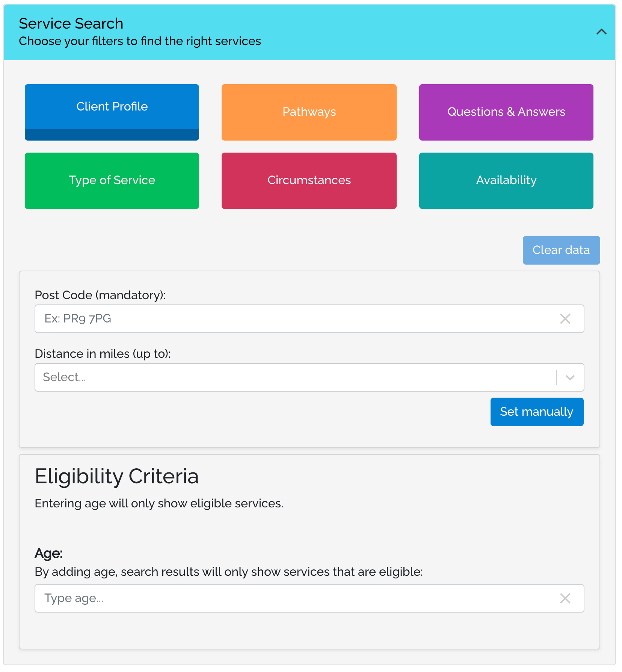622x672 pixels.
Task: Click the Service Search header title
Action: (x=71, y=23)
